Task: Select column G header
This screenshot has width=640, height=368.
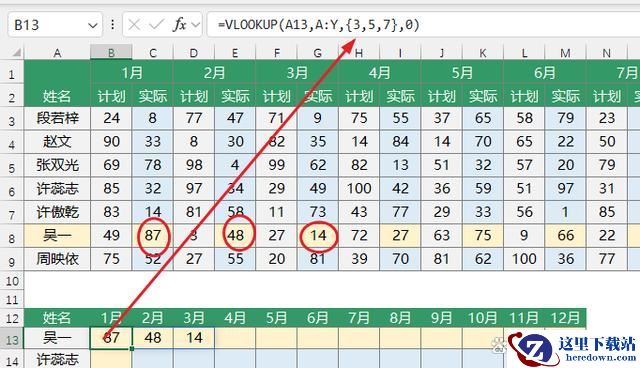Action: click(x=318, y=53)
